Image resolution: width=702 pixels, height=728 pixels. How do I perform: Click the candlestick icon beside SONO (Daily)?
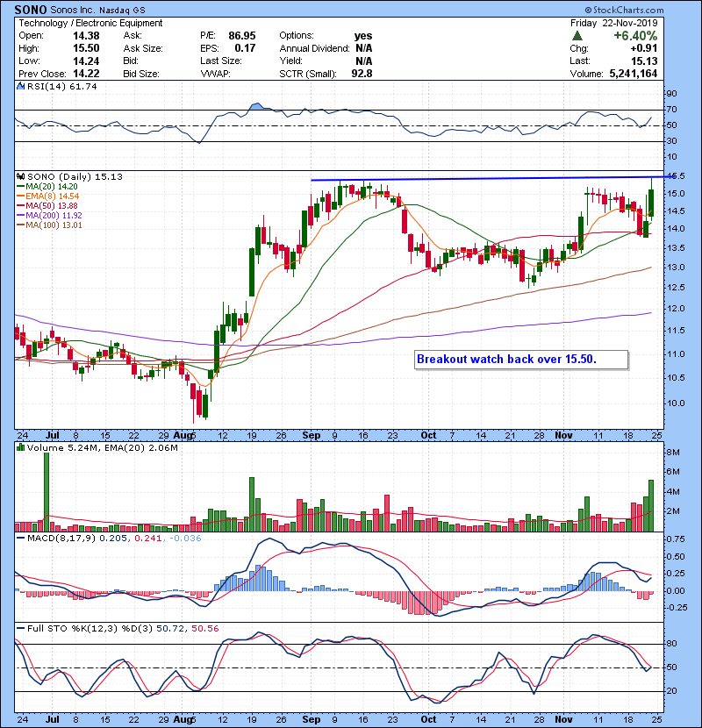20,176
